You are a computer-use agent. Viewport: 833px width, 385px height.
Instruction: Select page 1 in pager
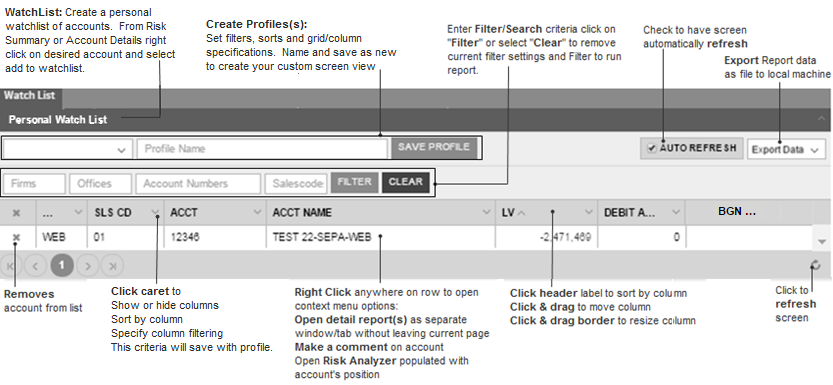click(62, 265)
